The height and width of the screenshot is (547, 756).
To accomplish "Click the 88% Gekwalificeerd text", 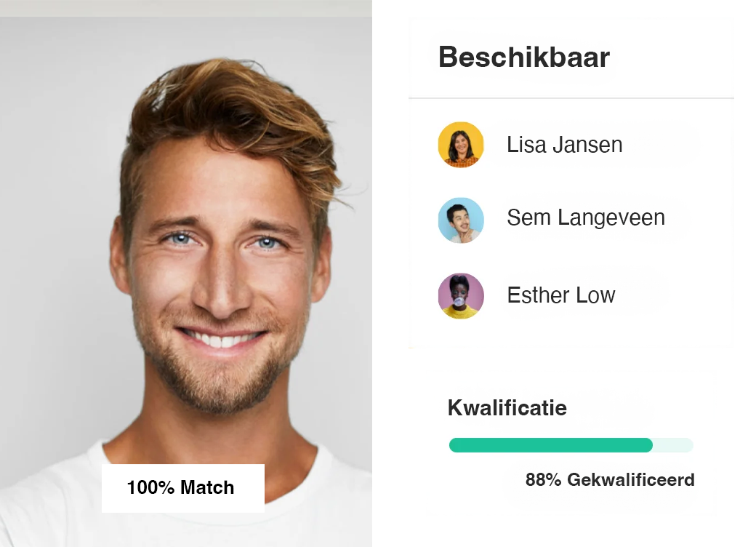I will (610, 480).
